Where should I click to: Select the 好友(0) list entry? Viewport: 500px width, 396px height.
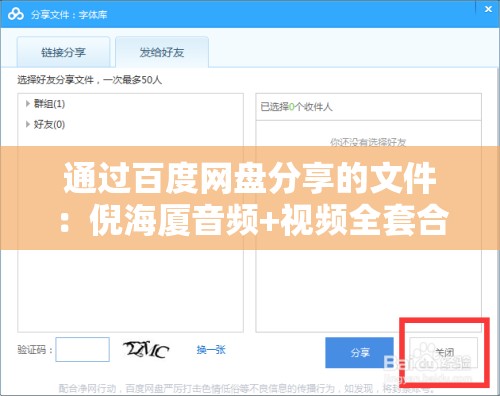pyautogui.click(x=49, y=124)
